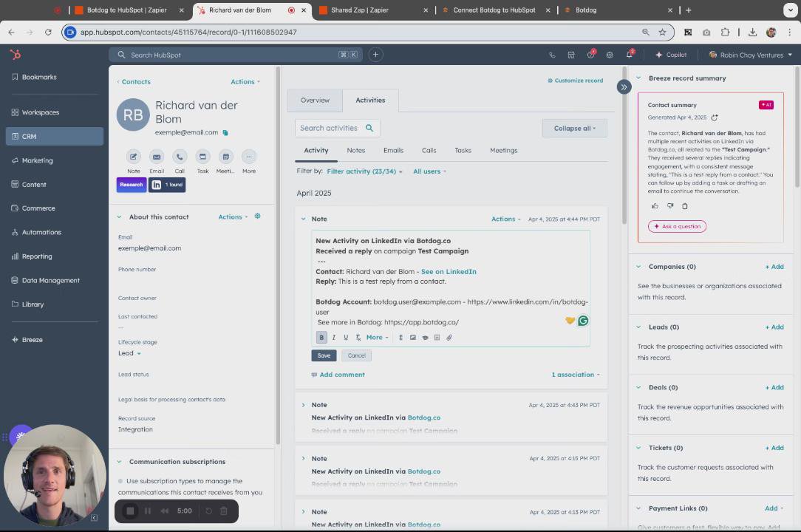The image size is (801, 532).
Task: Select the Calls activity tab
Action: click(x=429, y=150)
